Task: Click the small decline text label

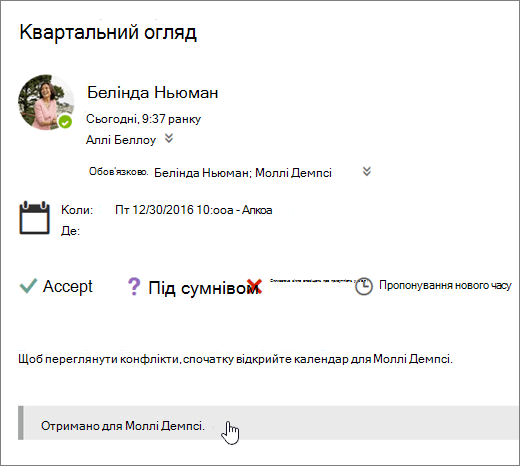Action: [x=312, y=281]
